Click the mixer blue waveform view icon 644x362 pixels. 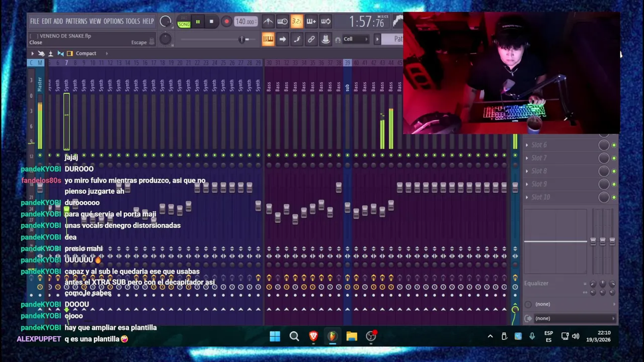pos(60,53)
